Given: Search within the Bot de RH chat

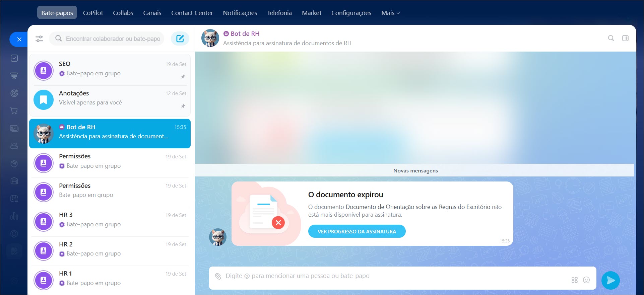Looking at the screenshot, I should [611, 38].
